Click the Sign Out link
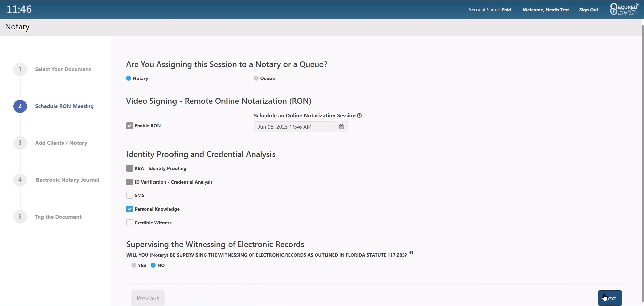The width and height of the screenshot is (644, 306). click(589, 10)
